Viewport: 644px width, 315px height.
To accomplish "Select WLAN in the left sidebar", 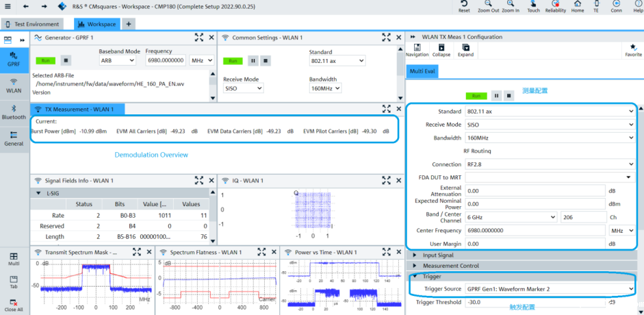I will [x=14, y=86].
